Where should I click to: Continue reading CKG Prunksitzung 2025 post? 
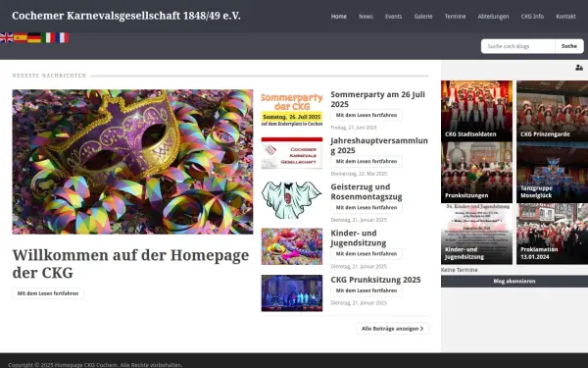367,290
